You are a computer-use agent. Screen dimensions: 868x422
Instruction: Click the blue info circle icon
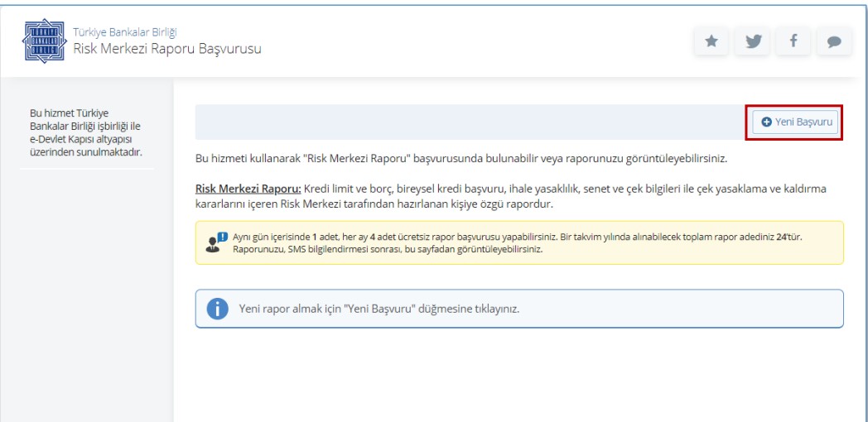[218, 309]
